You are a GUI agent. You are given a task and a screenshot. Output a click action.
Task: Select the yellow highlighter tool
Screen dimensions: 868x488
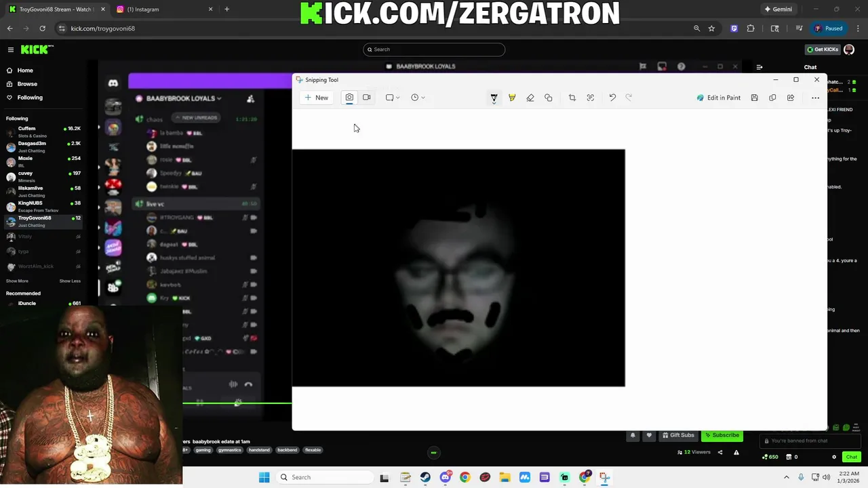point(512,98)
